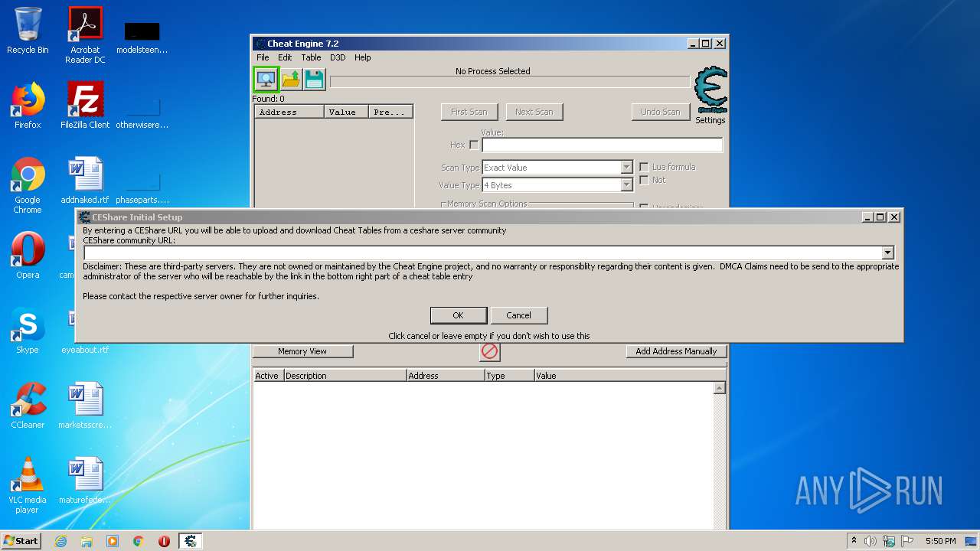Cancel the CEShare Initial Setup dialog

coord(518,315)
